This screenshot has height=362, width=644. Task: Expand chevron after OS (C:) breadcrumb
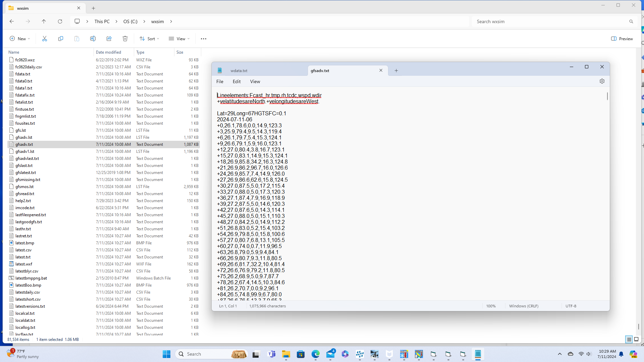tap(144, 21)
